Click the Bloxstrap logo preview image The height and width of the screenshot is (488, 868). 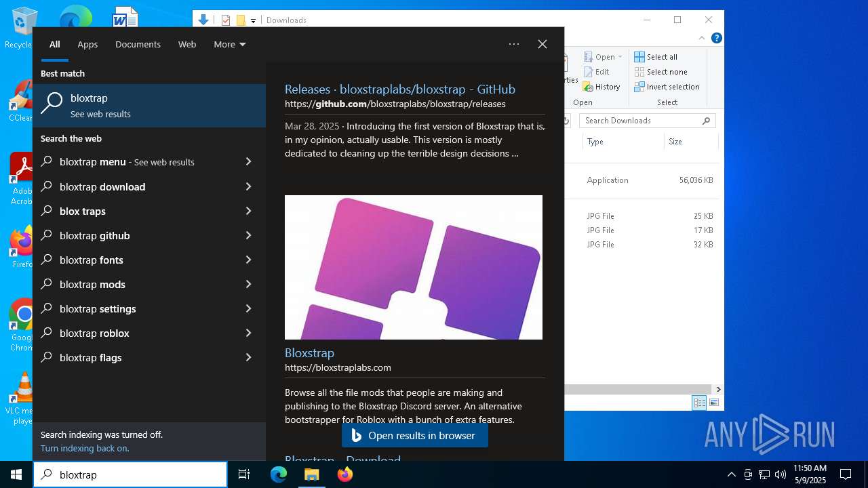414,267
